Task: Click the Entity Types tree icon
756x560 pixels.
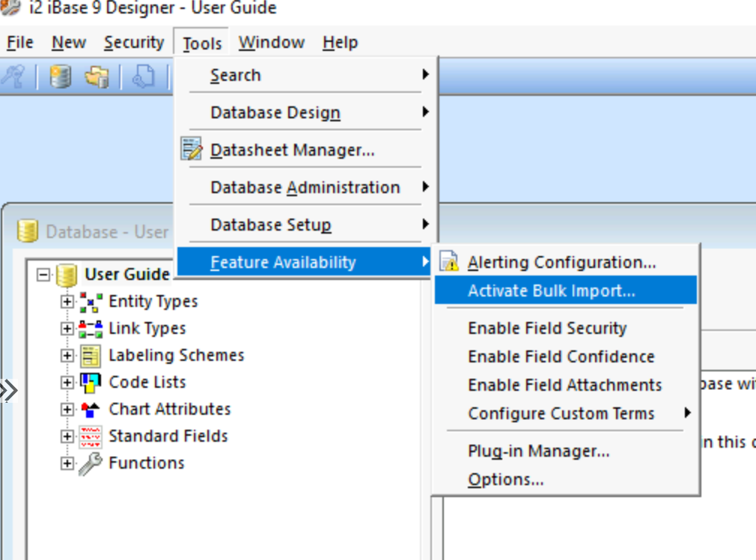Action: point(91,302)
